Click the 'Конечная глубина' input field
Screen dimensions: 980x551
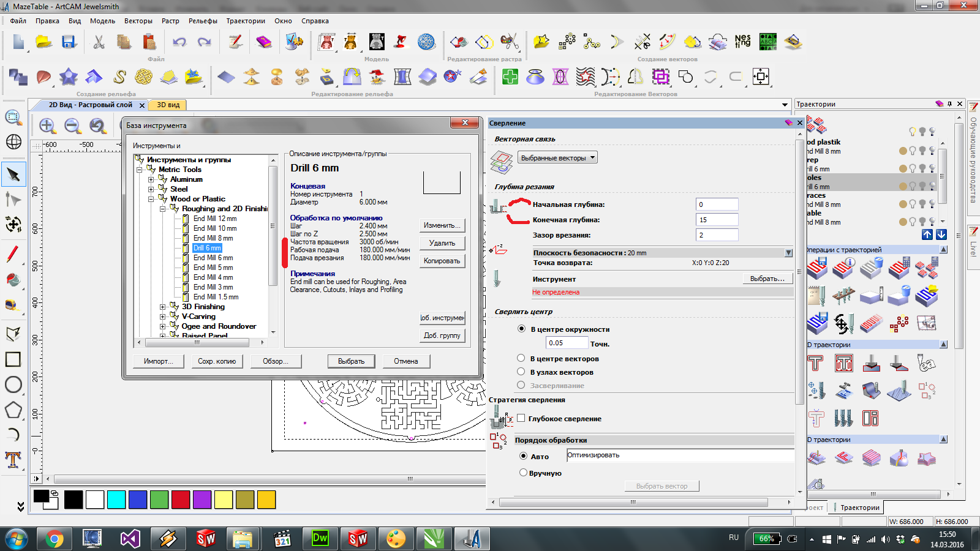pyautogui.click(x=717, y=220)
